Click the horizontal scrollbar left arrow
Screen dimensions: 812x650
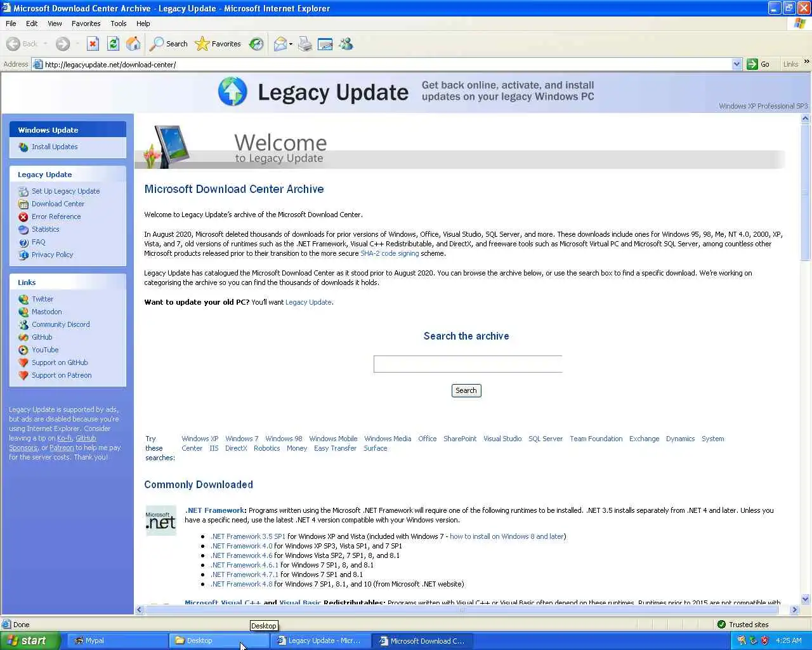140,609
